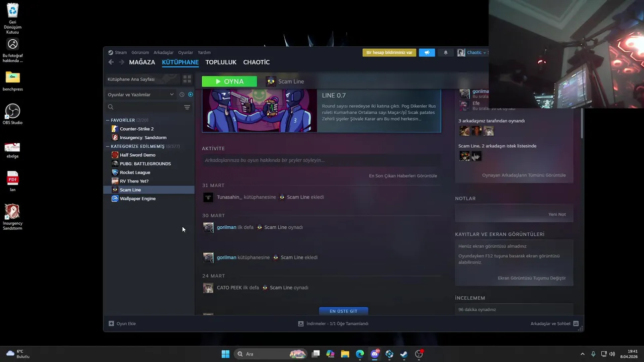Toggle sort by recent activity clock icon
Image resolution: width=644 pixels, height=362 pixels.
click(x=182, y=95)
